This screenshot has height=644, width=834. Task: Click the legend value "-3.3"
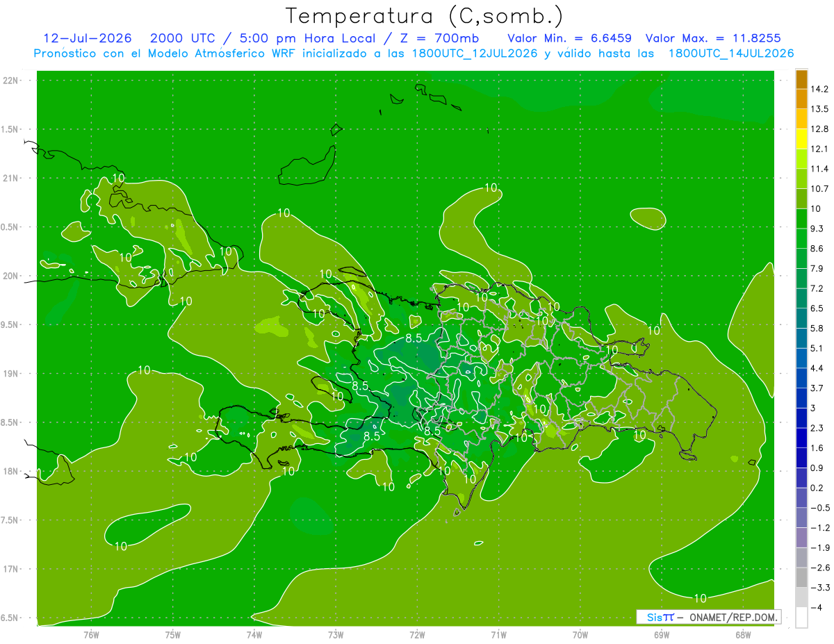point(819,588)
